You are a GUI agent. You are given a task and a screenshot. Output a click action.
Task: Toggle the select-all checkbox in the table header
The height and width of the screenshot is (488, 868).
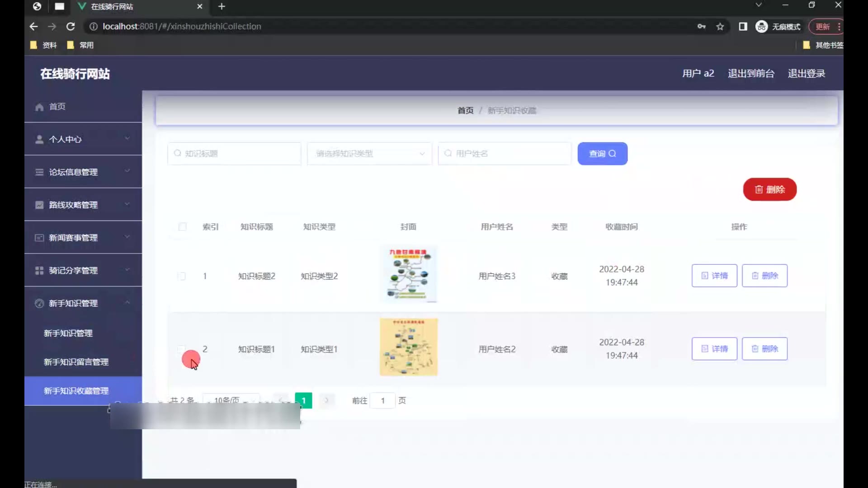[182, 227]
